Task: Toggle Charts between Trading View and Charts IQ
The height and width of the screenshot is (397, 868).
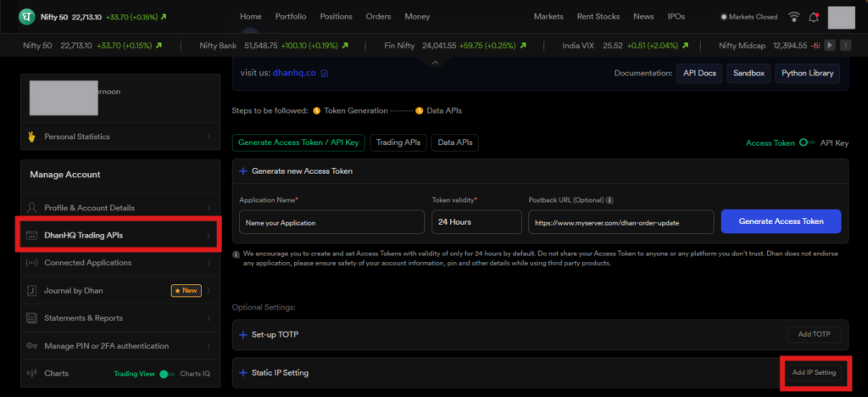Action: [167, 373]
